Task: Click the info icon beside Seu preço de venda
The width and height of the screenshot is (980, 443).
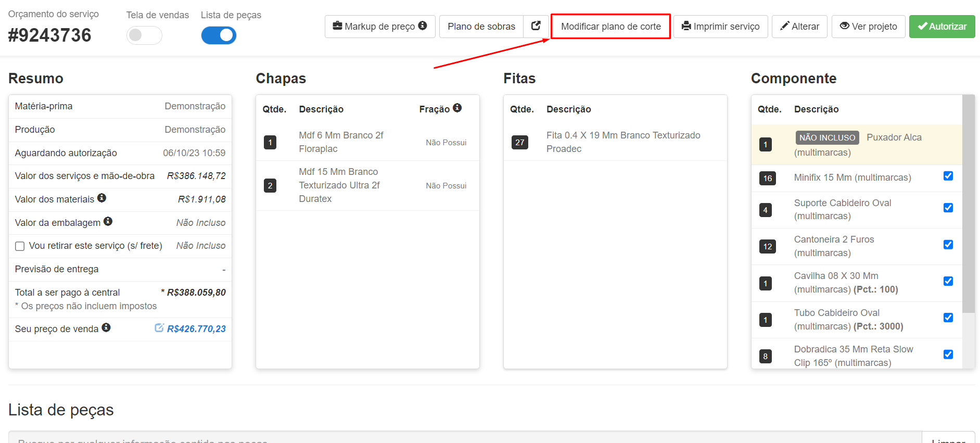Action: 106,327
